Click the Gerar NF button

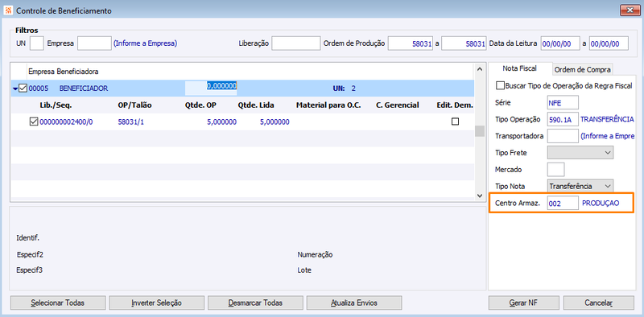click(x=524, y=303)
